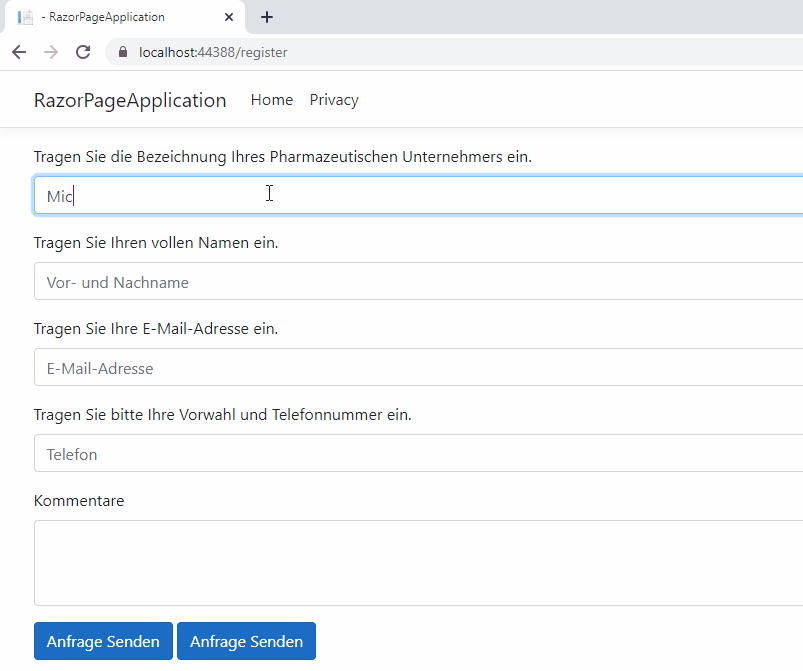Click the label about Vorwahl und Telefonnummer
803x671 pixels.
(223, 415)
